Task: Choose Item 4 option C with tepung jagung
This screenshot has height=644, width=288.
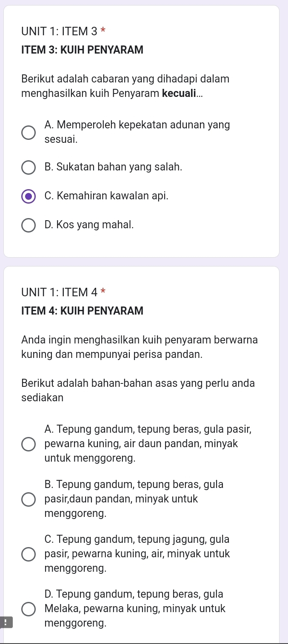Action: click(x=29, y=554)
